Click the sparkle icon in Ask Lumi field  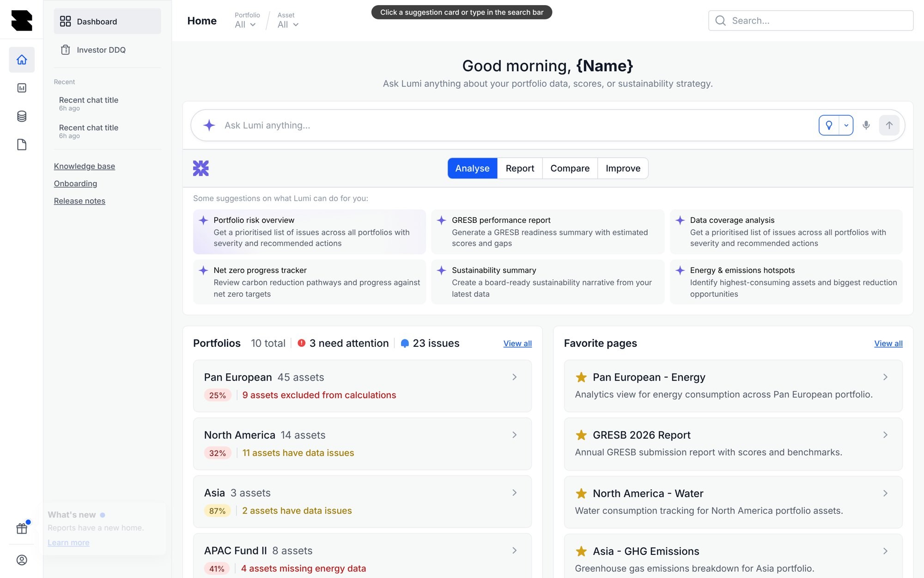(209, 125)
